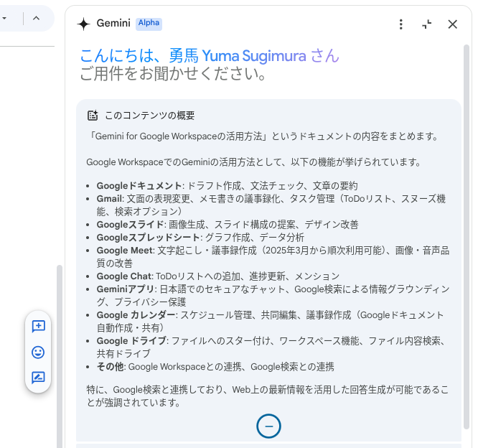
Task: Collapse the toolbar with the up chevron
Action: click(36, 18)
